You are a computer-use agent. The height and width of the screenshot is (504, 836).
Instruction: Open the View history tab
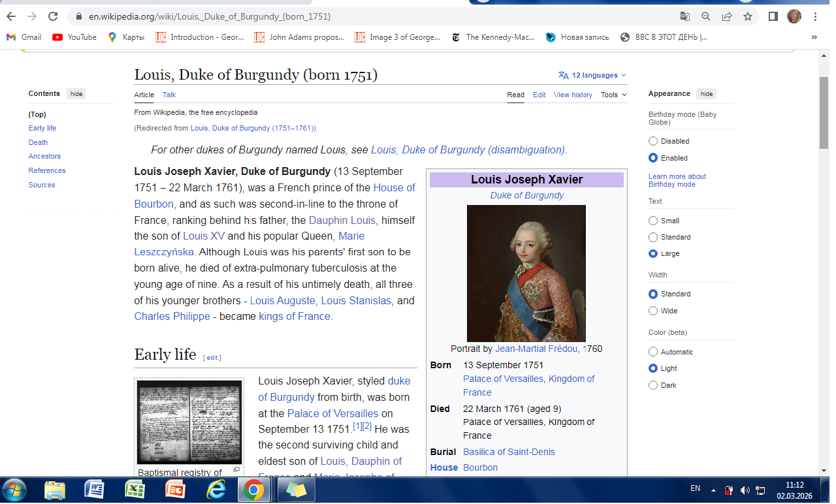pyautogui.click(x=573, y=95)
